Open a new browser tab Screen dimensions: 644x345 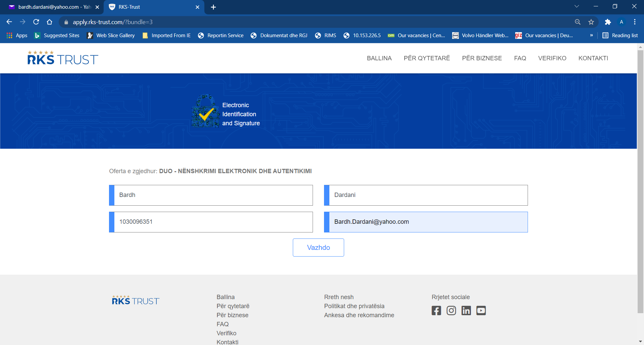(x=213, y=7)
